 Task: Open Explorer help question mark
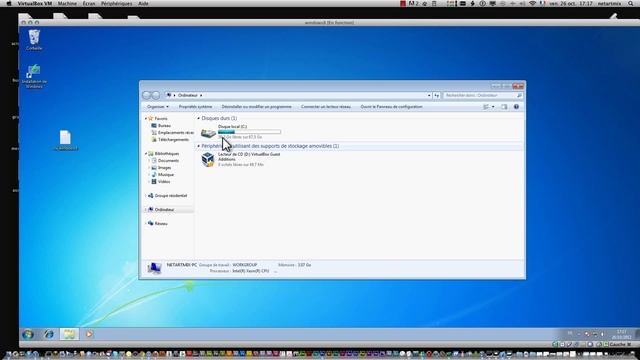point(516,107)
